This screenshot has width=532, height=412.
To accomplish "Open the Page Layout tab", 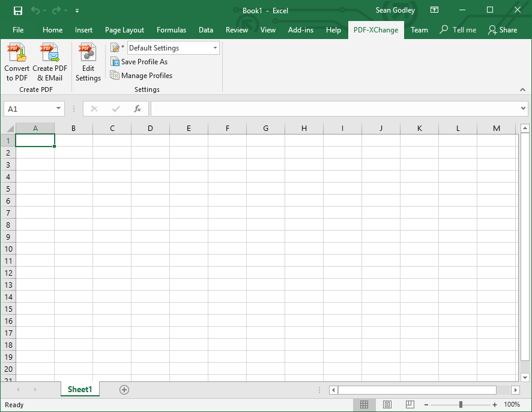I will [124, 30].
